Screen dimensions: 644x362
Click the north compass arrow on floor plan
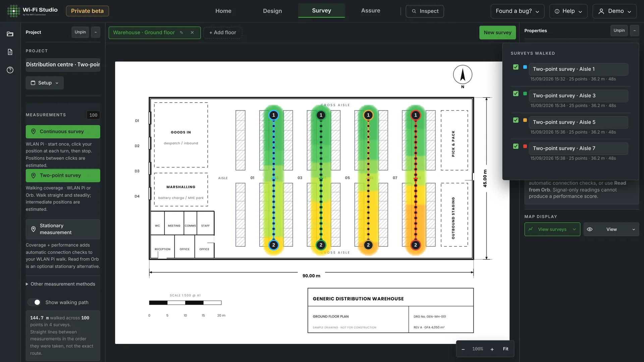(x=463, y=75)
